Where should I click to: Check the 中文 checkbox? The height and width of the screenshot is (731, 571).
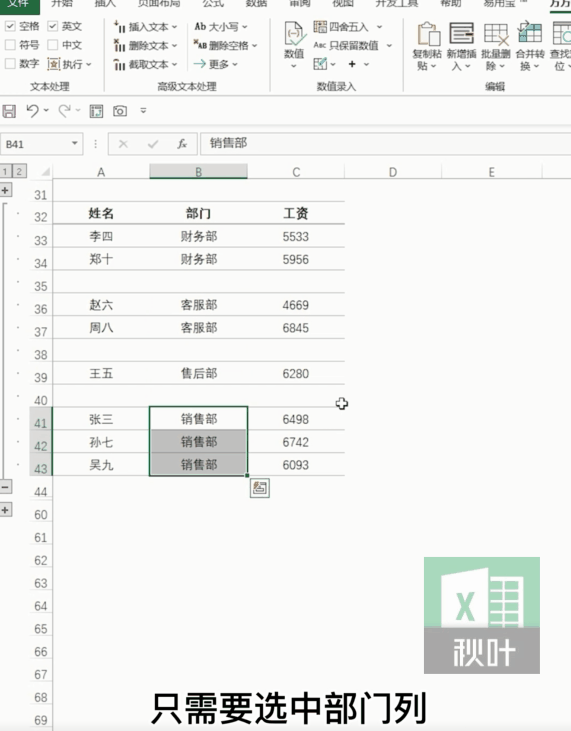53,45
